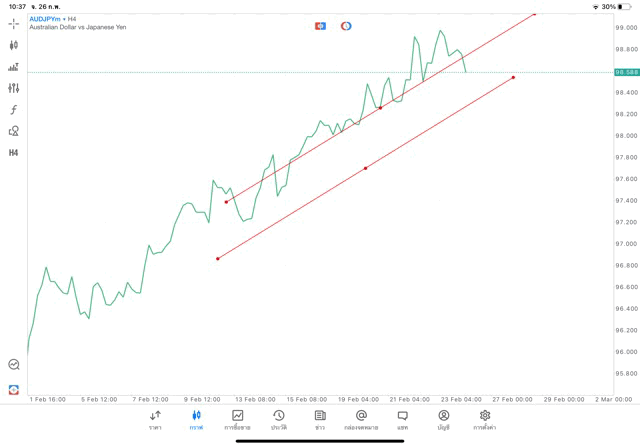Open the บัญชี (Accounts) tab
The width and height of the screenshot is (640, 447).
(443, 419)
